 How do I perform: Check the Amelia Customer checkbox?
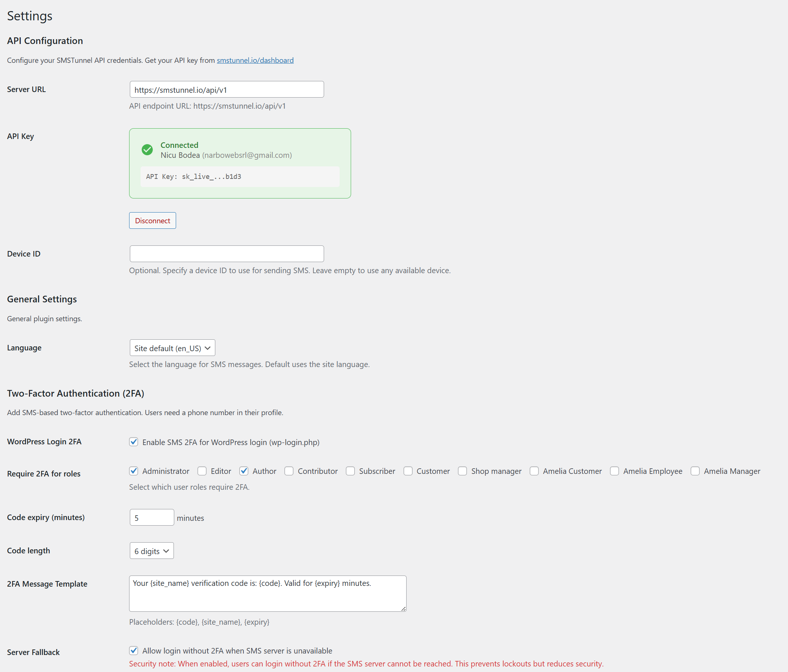coord(534,471)
